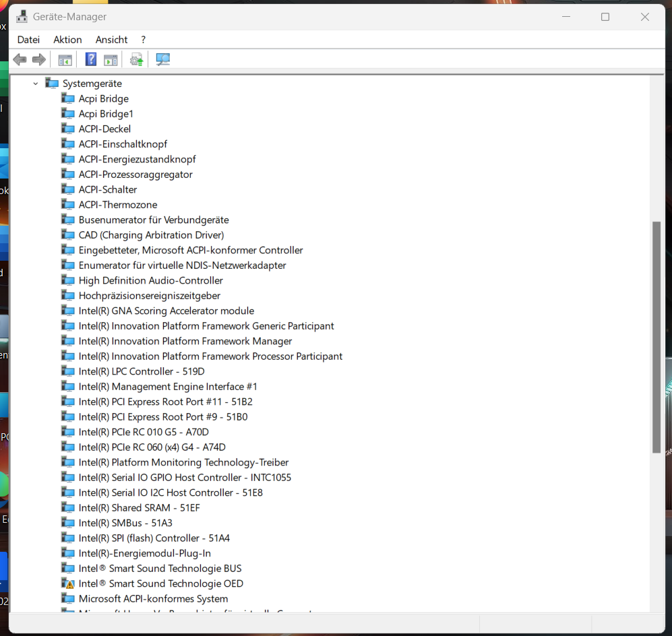Select the Acpi Bridge1 device

105,113
